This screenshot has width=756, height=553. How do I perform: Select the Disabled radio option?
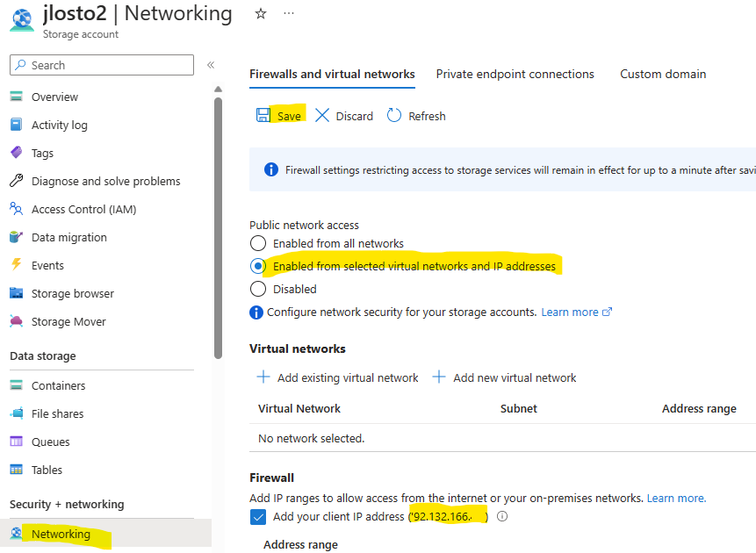tap(258, 289)
